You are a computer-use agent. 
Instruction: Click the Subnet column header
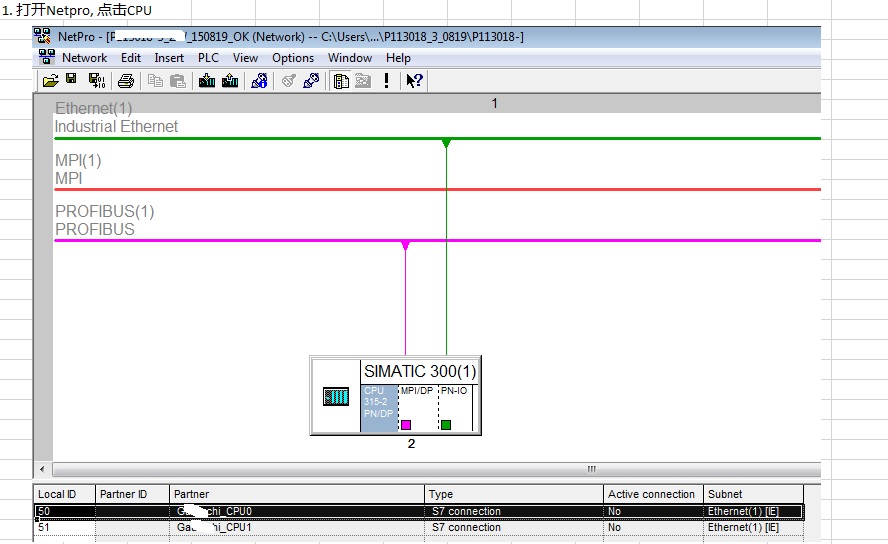753,494
